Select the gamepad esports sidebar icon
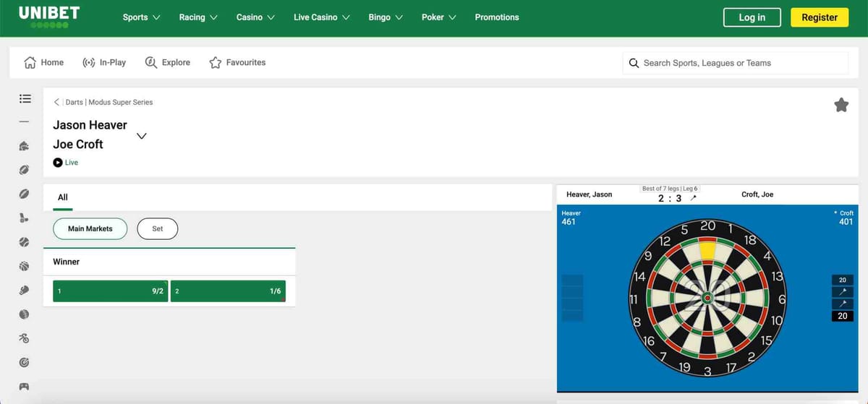This screenshot has width=868, height=404. [x=25, y=386]
